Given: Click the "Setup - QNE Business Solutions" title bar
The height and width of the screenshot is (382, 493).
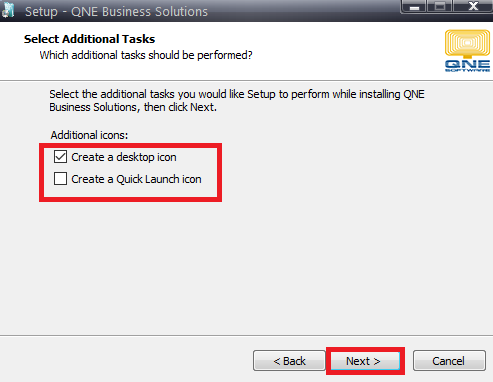Looking at the screenshot, I should coord(116,11).
